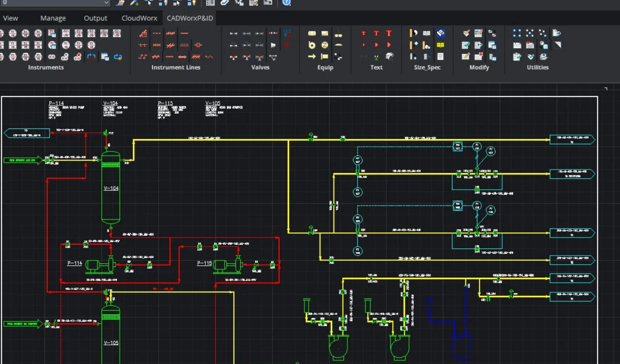
Task: Select the red double-headed arrow line icon
Action: click(182, 56)
